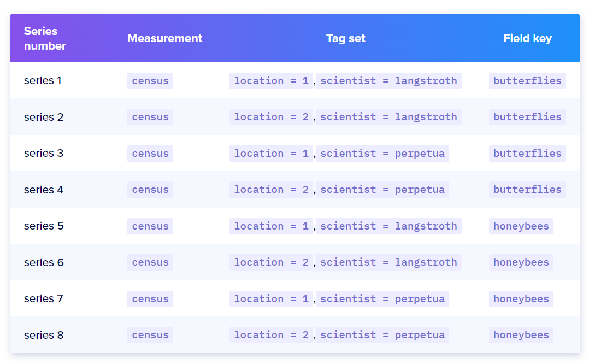Click scientist = langstroth in series 2 row

coord(388,117)
